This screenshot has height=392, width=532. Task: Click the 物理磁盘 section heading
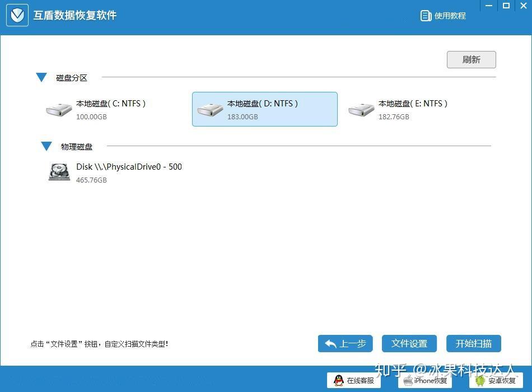point(77,147)
